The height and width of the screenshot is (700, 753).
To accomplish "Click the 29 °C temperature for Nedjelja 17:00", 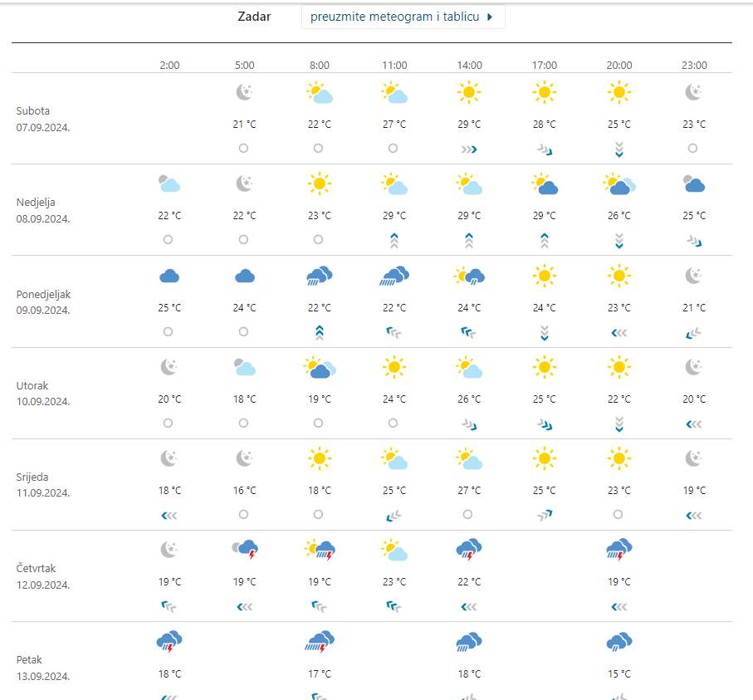I will coord(545,216).
